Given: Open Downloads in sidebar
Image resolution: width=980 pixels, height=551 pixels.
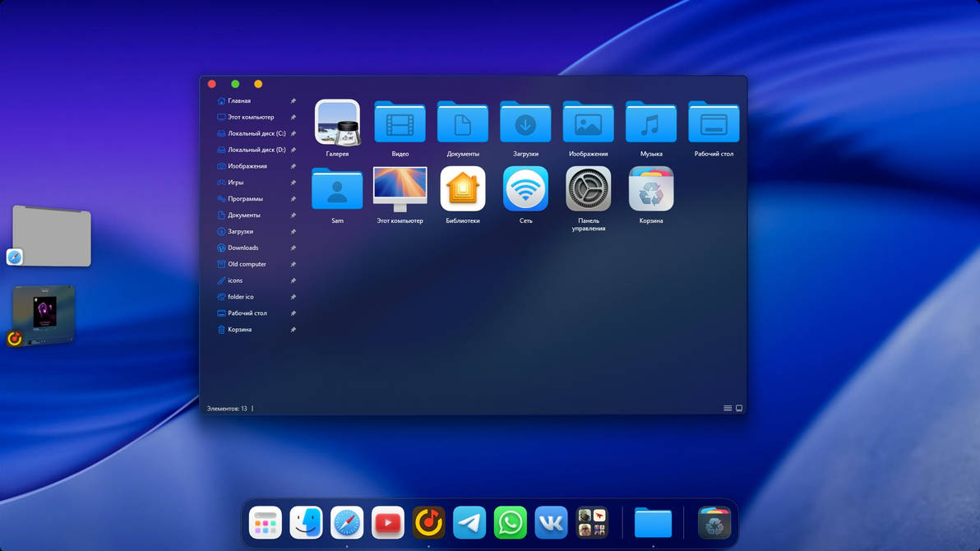Looking at the screenshot, I should 243,248.
